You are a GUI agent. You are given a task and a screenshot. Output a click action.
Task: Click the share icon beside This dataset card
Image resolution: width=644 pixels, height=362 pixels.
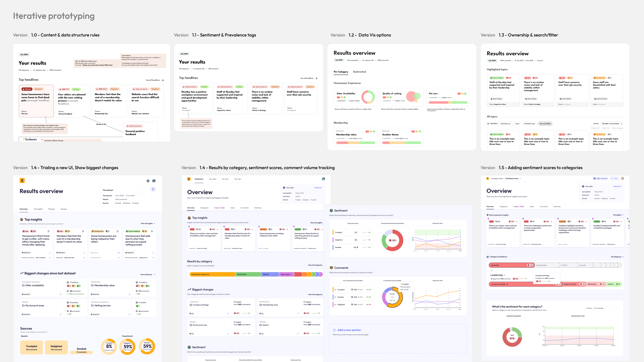coord(153,189)
